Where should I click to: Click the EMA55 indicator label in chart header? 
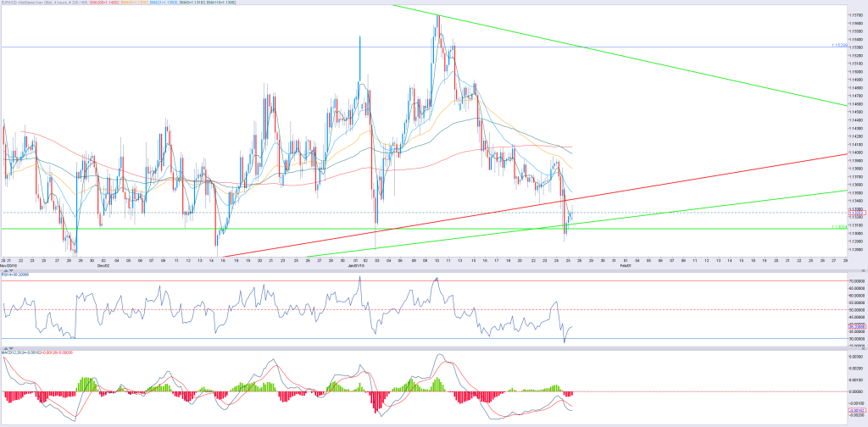pos(134,3)
